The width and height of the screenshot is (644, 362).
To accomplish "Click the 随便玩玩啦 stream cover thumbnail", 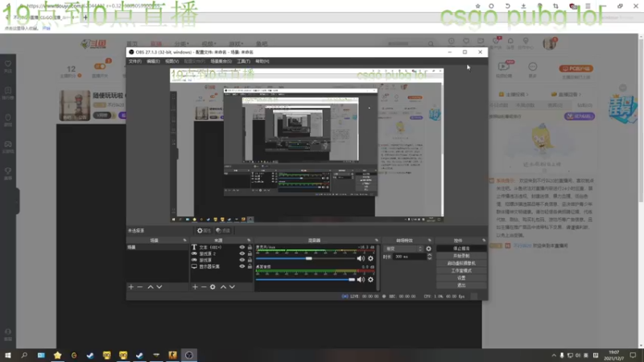I will pos(74,105).
